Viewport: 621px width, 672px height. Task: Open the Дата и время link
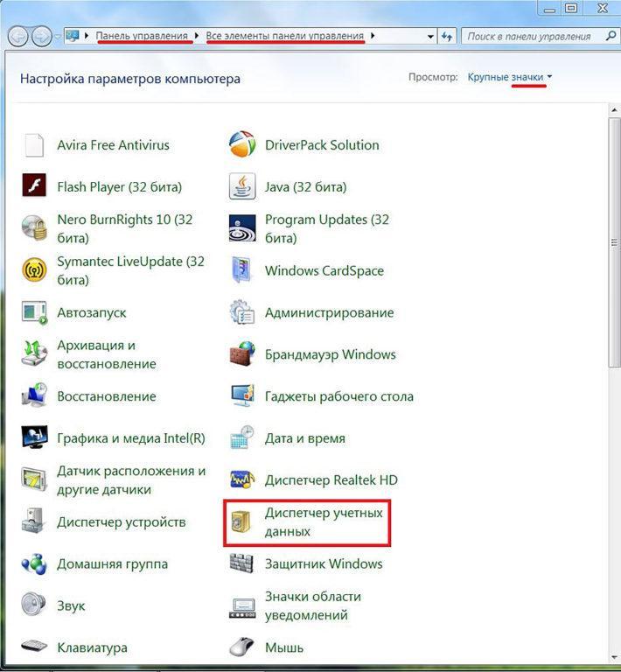[305, 438]
